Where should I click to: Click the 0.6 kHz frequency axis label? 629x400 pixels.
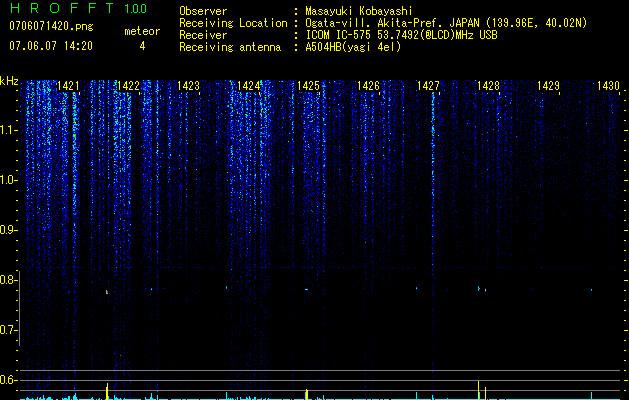(x=8, y=380)
